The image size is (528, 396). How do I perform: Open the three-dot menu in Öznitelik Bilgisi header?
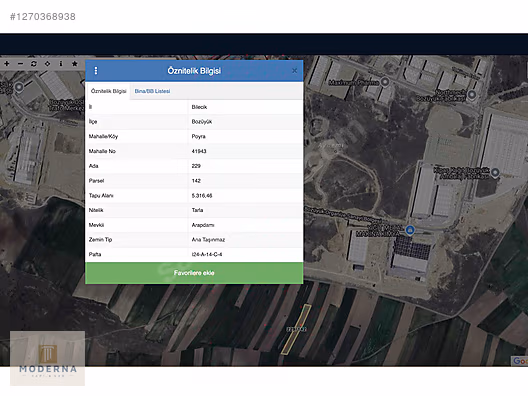tap(96, 71)
